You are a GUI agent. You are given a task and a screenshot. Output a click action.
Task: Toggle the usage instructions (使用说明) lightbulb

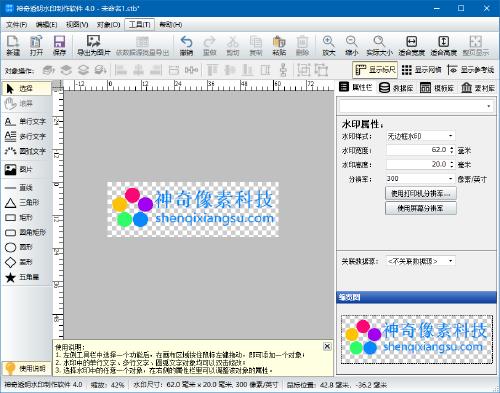coord(27,368)
